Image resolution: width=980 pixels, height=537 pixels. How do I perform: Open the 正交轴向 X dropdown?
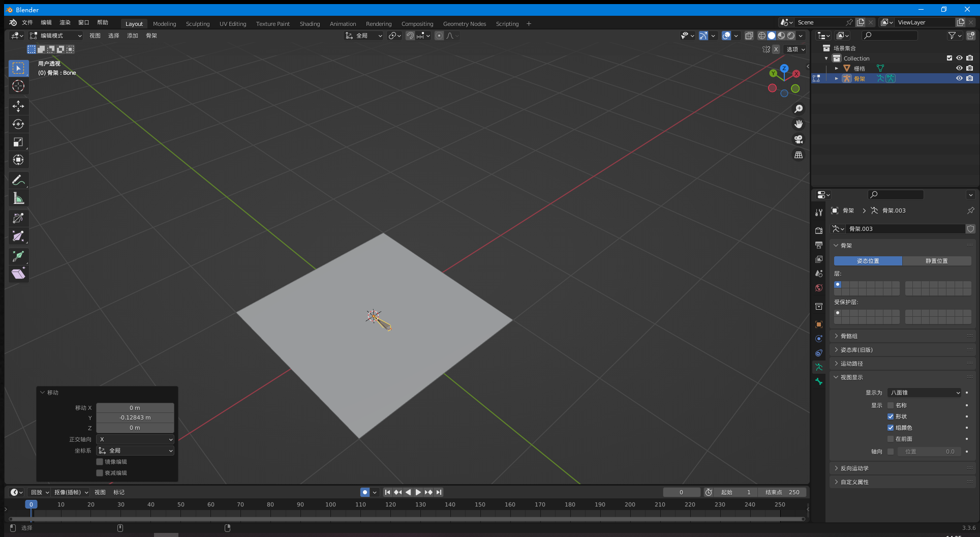pyautogui.click(x=135, y=439)
